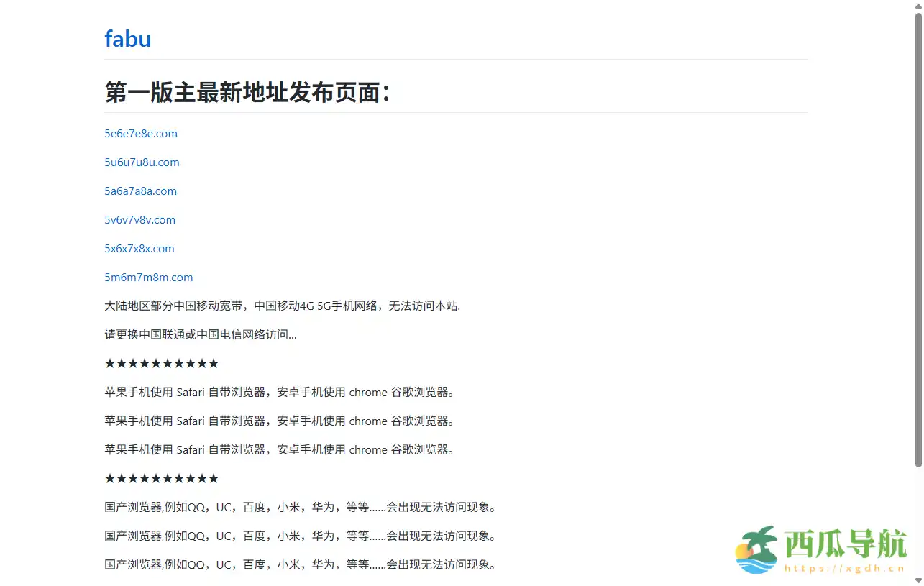Click the last Safari browser recommendation line
Image resolution: width=924 pixels, height=586 pixels.
pyautogui.click(x=279, y=450)
